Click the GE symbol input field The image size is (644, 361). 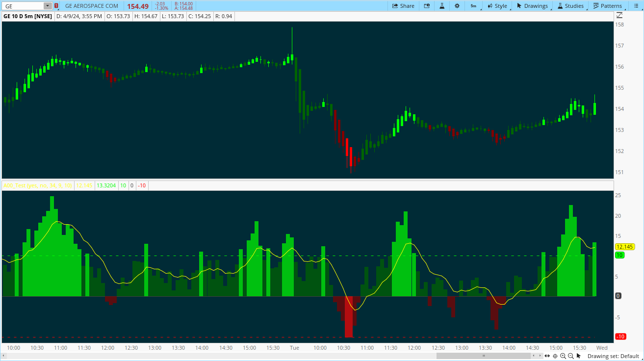coord(23,6)
